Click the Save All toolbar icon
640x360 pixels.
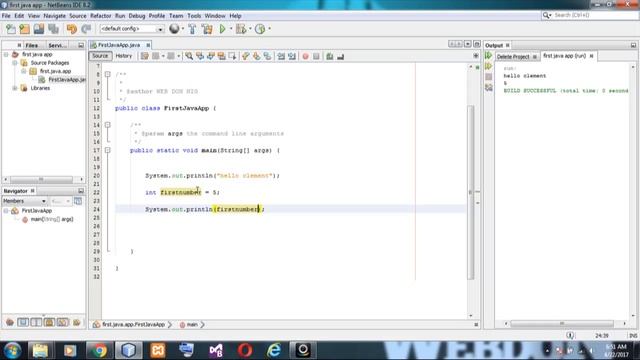coord(53,29)
